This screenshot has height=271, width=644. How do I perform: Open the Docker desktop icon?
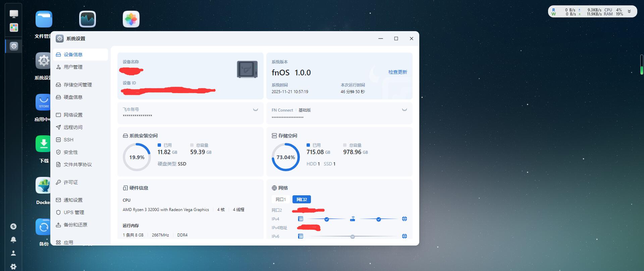(43, 185)
